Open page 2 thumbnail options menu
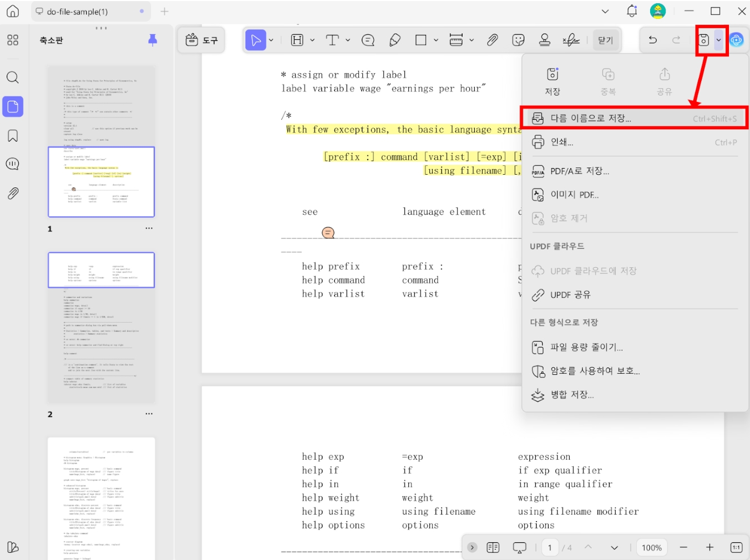 pos(149,413)
